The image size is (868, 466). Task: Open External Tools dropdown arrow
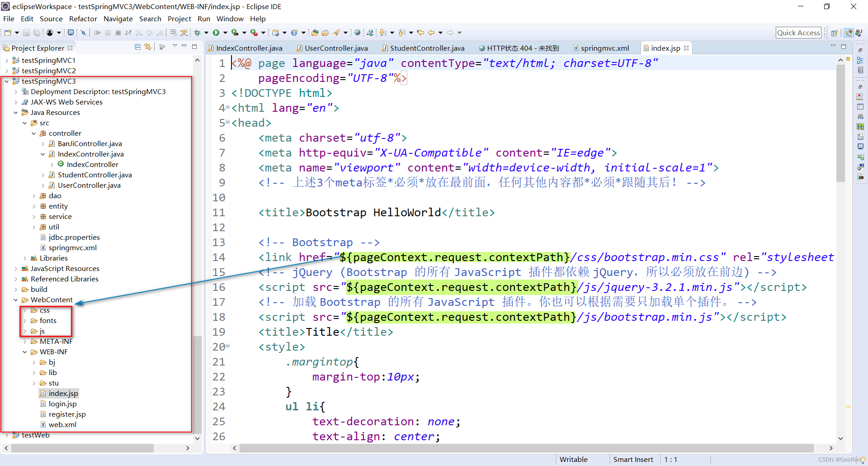[x=263, y=33]
